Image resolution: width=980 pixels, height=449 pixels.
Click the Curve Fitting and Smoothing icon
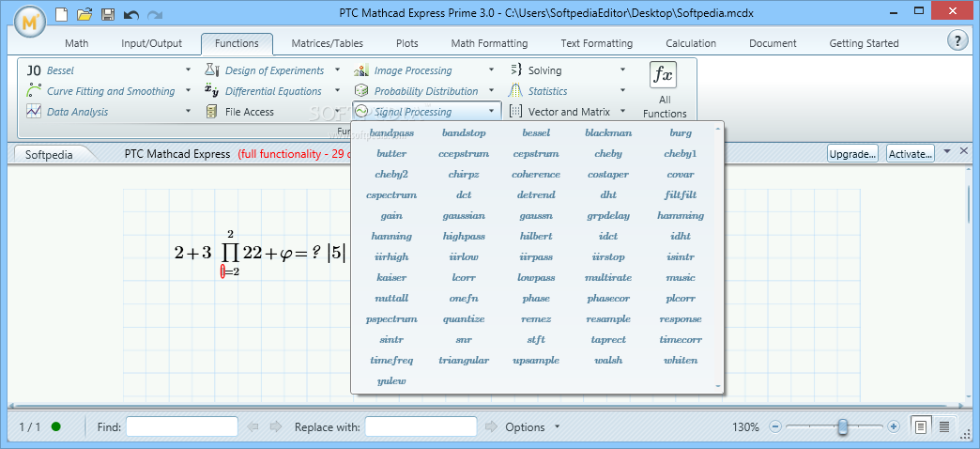34,91
